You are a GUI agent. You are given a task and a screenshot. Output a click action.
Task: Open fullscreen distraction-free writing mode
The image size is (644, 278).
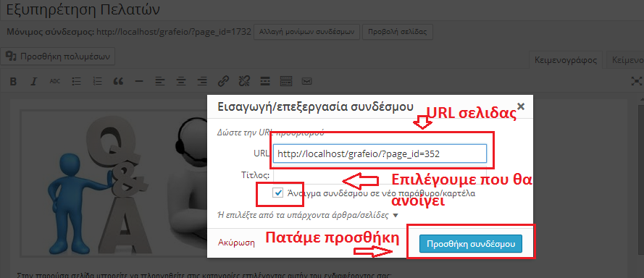636,81
